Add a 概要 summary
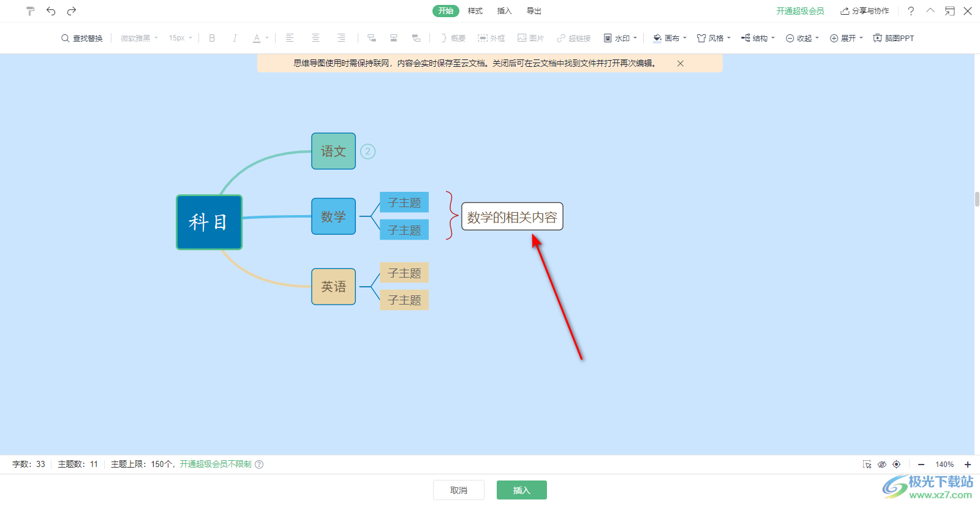 pyautogui.click(x=453, y=38)
